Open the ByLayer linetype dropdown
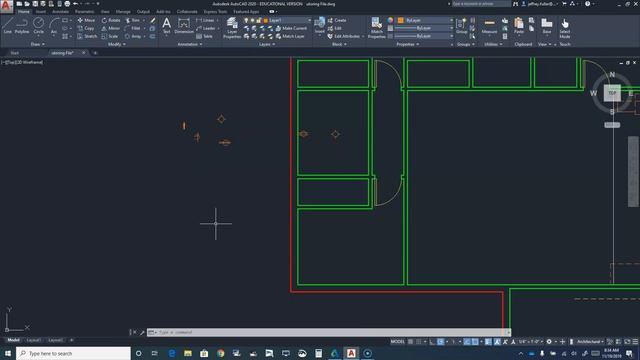 [x=424, y=36]
